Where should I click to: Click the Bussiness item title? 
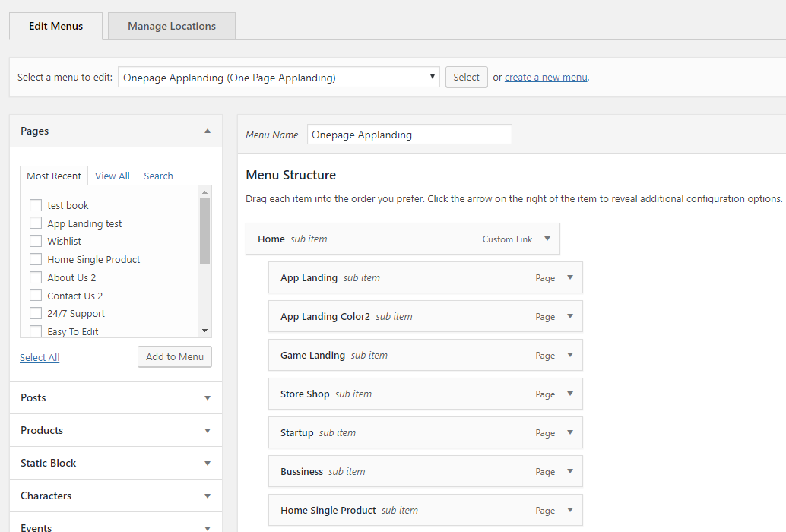pyautogui.click(x=302, y=471)
